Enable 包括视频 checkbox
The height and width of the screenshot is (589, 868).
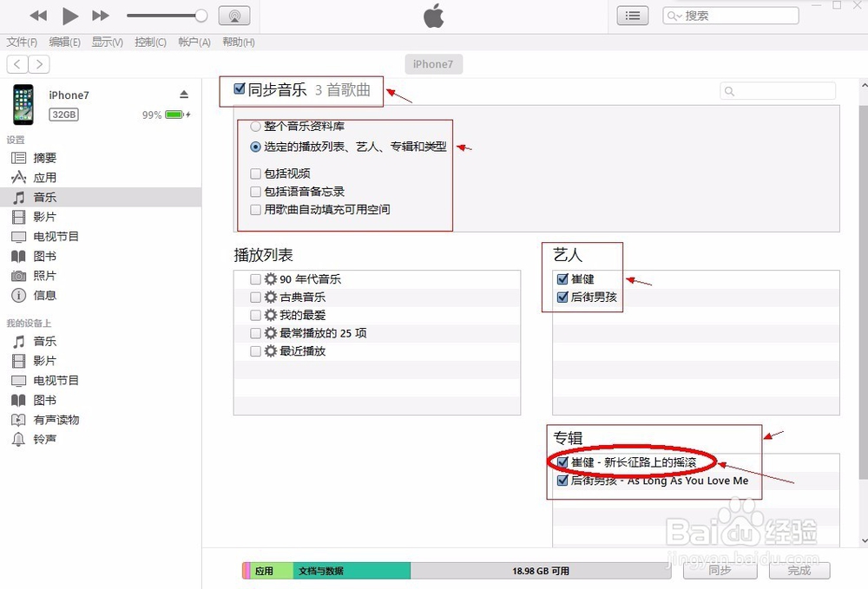pyautogui.click(x=255, y=173)
